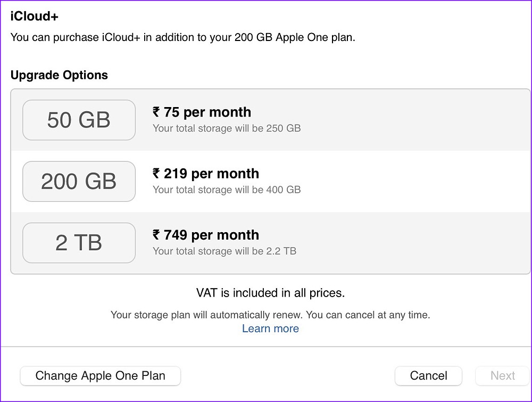Click the Next button

click(x=502, y=376)
